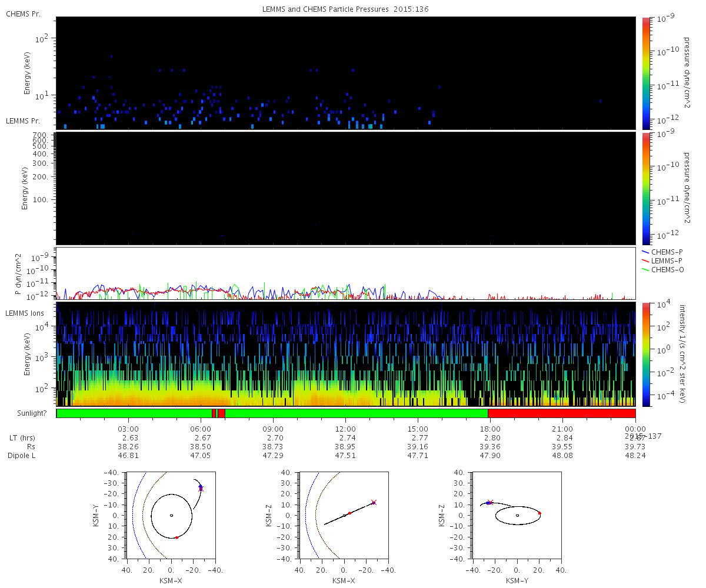Click the CHEMS pressure colorbar at top right

coord(645,72)
